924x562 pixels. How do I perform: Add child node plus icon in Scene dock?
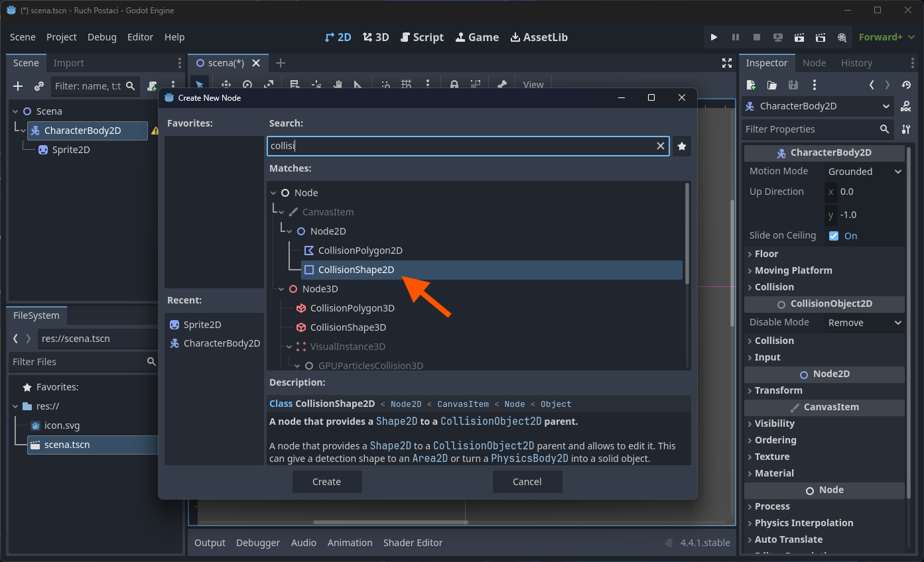pos(18,86)
